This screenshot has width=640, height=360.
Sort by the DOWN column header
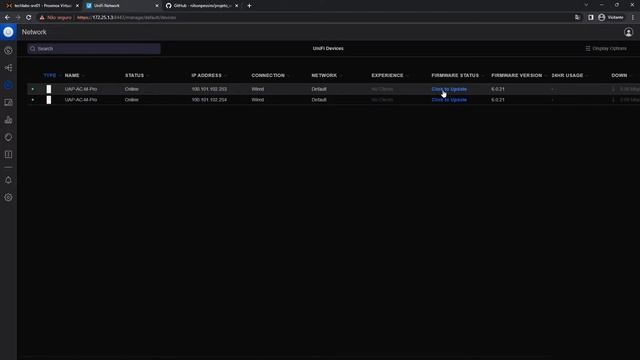point(619,76)
